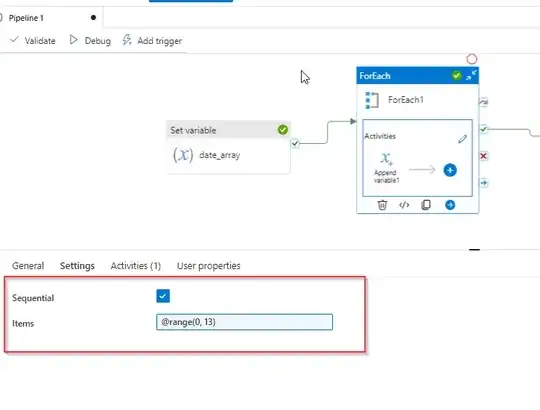Uncheck the Sequential checkbox

[163, 296]
